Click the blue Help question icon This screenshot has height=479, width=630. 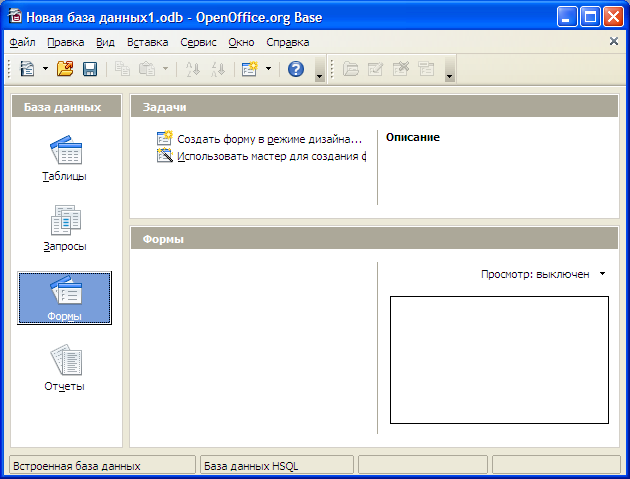[x=296, y=69]
